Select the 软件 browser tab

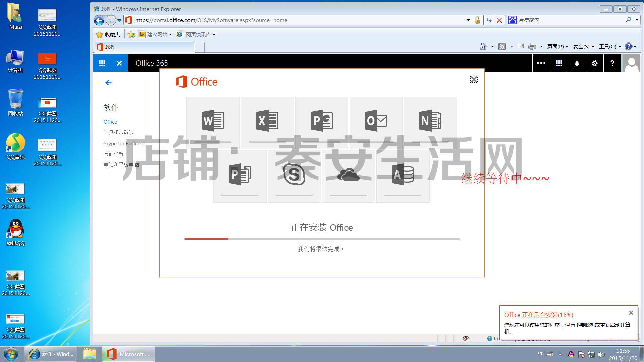144,47
